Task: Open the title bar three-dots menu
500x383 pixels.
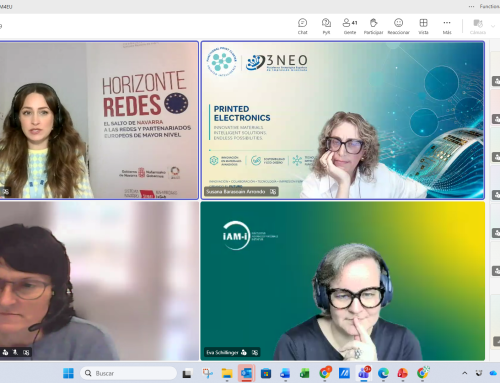Action: pyautogui.click(x=471, y=6)
